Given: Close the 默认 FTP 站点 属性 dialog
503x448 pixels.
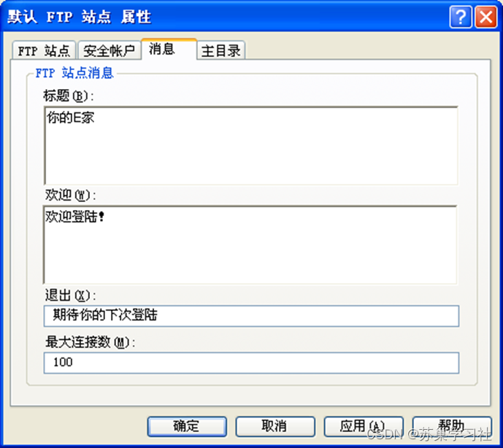Looking at the screenshot, I should coord(485,17).
